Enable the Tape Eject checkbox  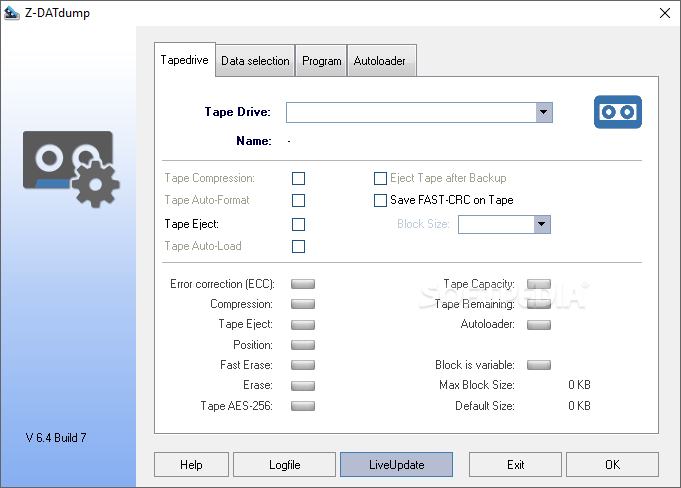pyautogui.click(x=298, y=224)
